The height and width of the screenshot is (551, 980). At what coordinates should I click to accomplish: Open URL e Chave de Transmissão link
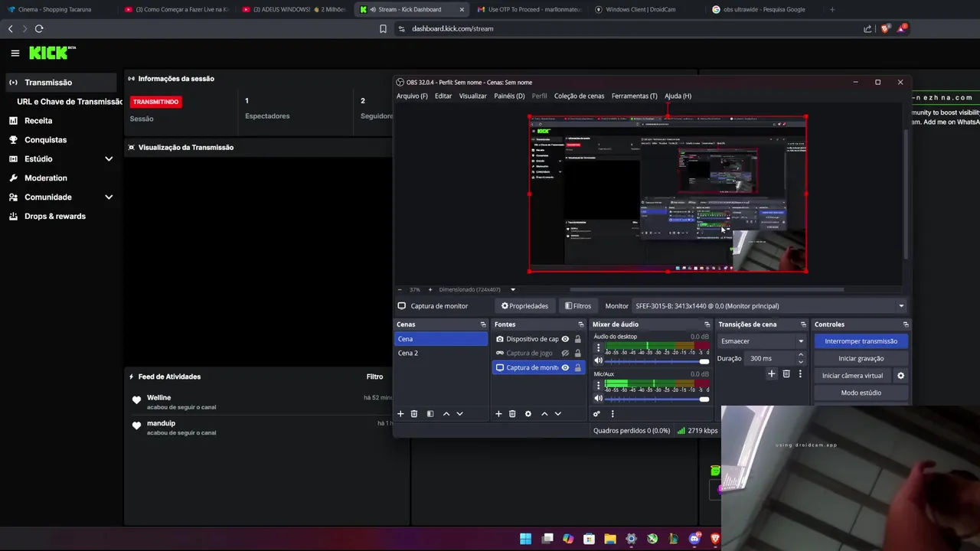70,102
